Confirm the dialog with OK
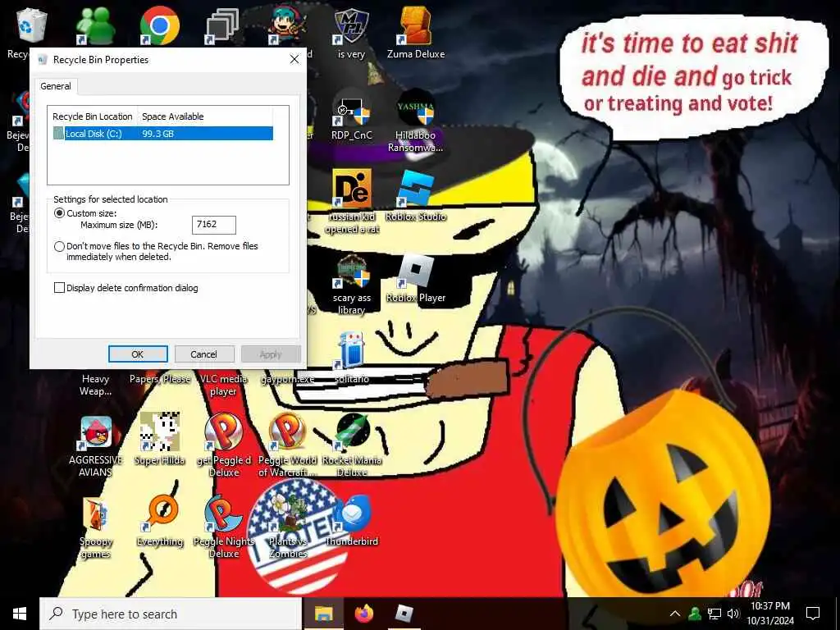Image resolution: width=840 pixels, height=630 pixels. (x=138, y=354)
